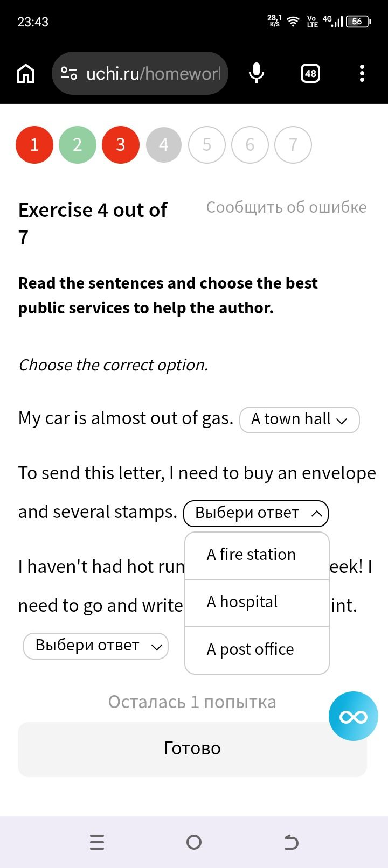Viewport: 388px width, 868px height.
Task: Tap the microphone voice search icon
Action: click(x=257, y=73)
